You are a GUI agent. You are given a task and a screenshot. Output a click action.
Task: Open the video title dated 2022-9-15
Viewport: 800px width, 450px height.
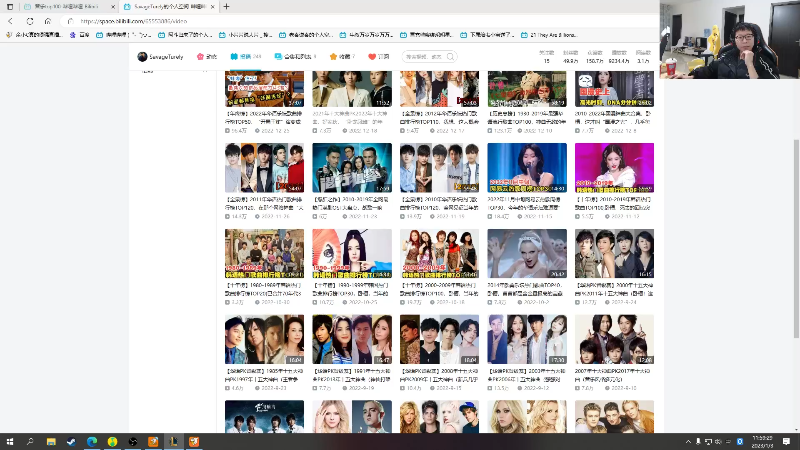click(439, 375)
